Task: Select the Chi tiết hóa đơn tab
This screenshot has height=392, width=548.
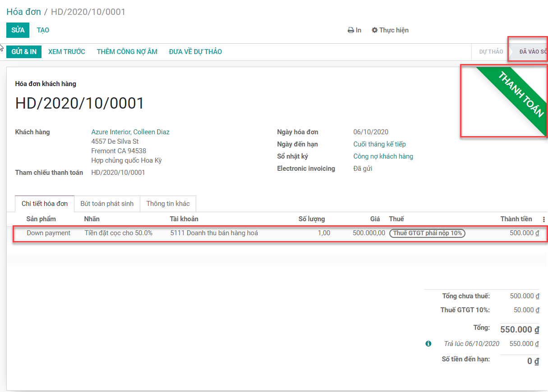Action: click(45, 204)
